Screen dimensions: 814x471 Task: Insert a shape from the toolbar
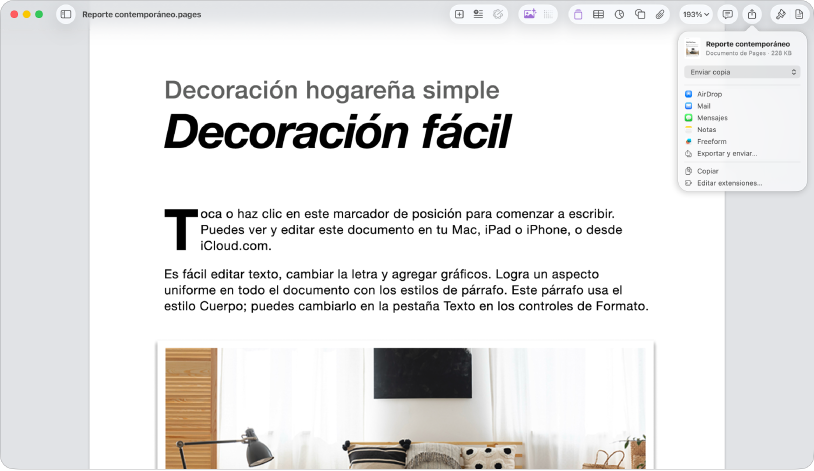[x=640, y=15]
